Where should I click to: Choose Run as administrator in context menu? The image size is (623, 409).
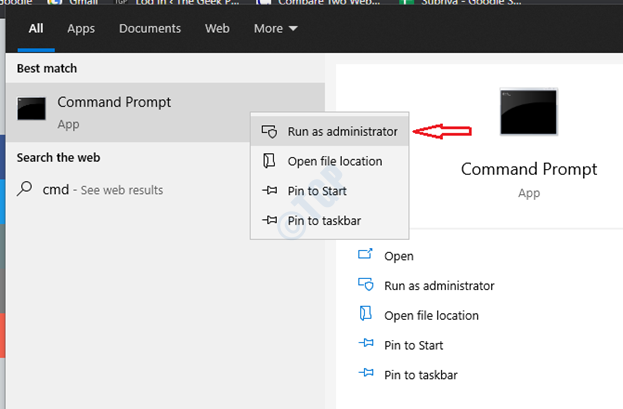pos(329,132)
